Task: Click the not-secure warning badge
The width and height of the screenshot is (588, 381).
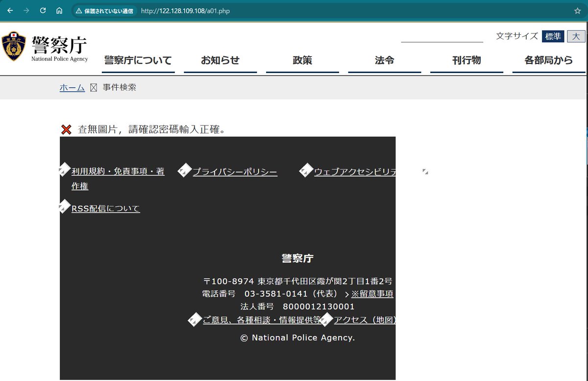Action: pyautogui.click(x=104, y=10)
